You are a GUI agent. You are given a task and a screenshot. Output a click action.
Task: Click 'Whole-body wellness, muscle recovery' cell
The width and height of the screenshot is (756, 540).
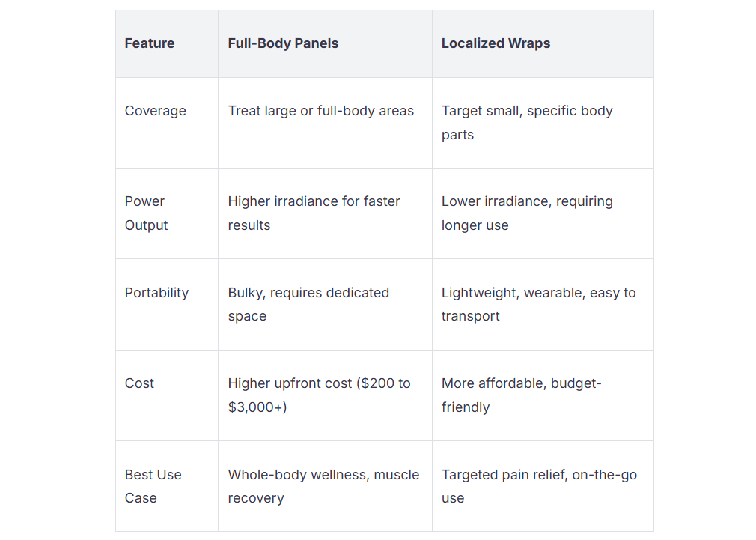click(x=323, y=486)
